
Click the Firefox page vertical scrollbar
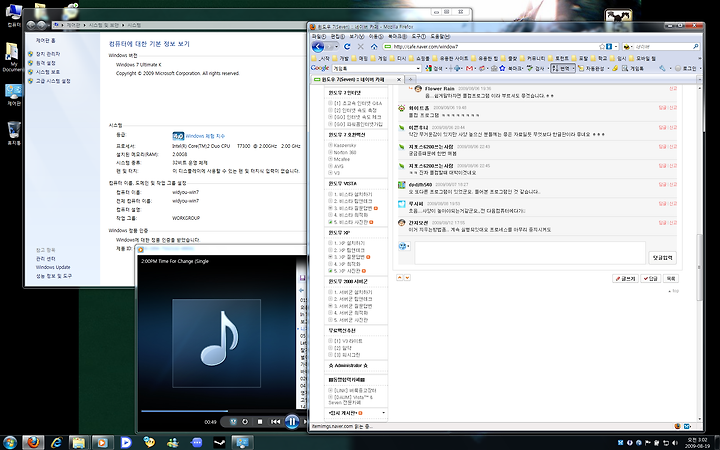pyautogui.click(x=699, y=266)
